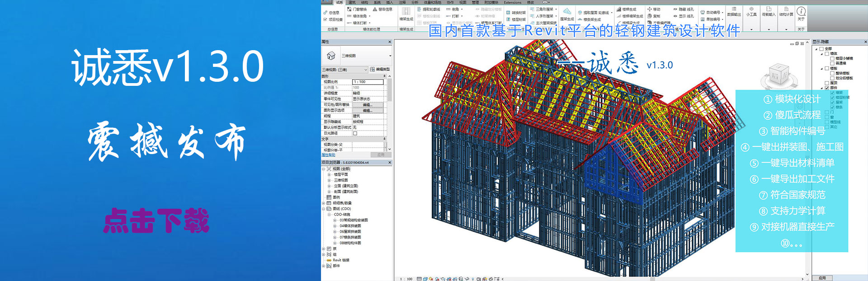Click the 视图比例 1:100 input field
The image size is (868, 281).
coord(368,82)
